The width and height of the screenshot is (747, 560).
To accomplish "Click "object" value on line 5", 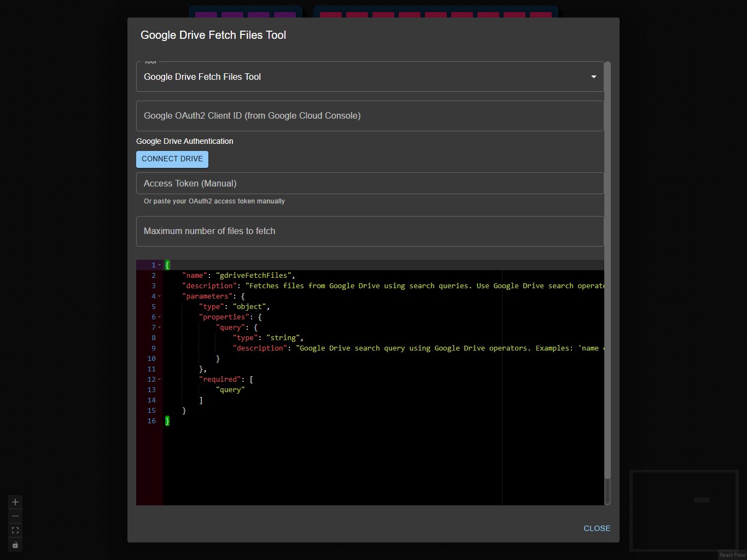I will [x=249, y=307].
